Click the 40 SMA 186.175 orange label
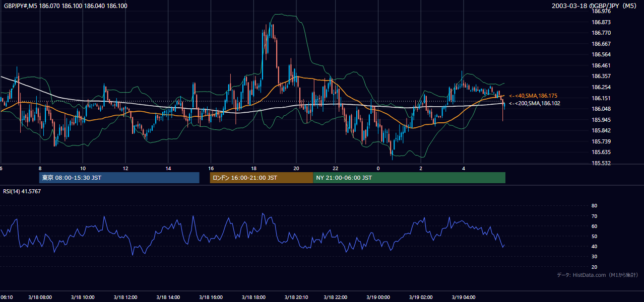 click(533, 96)
